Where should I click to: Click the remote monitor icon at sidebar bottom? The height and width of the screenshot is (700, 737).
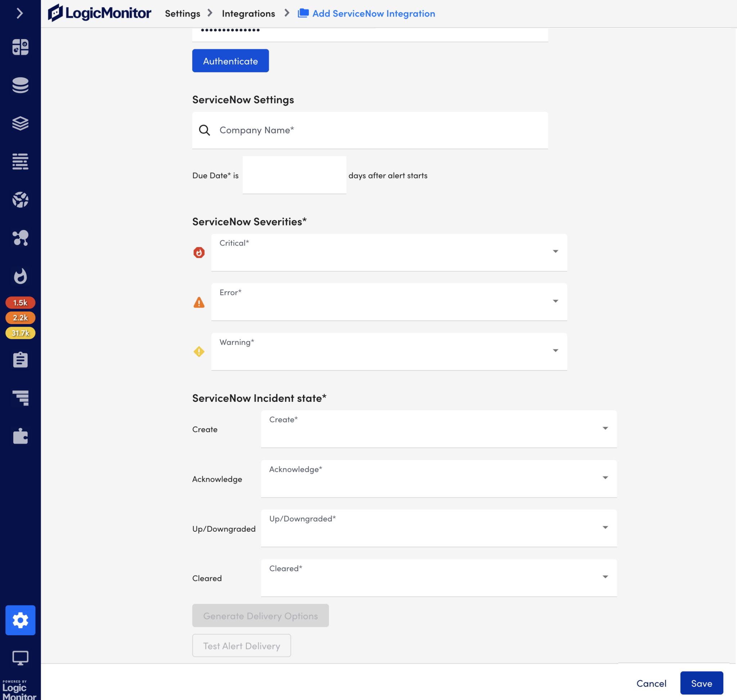[21, 658]
